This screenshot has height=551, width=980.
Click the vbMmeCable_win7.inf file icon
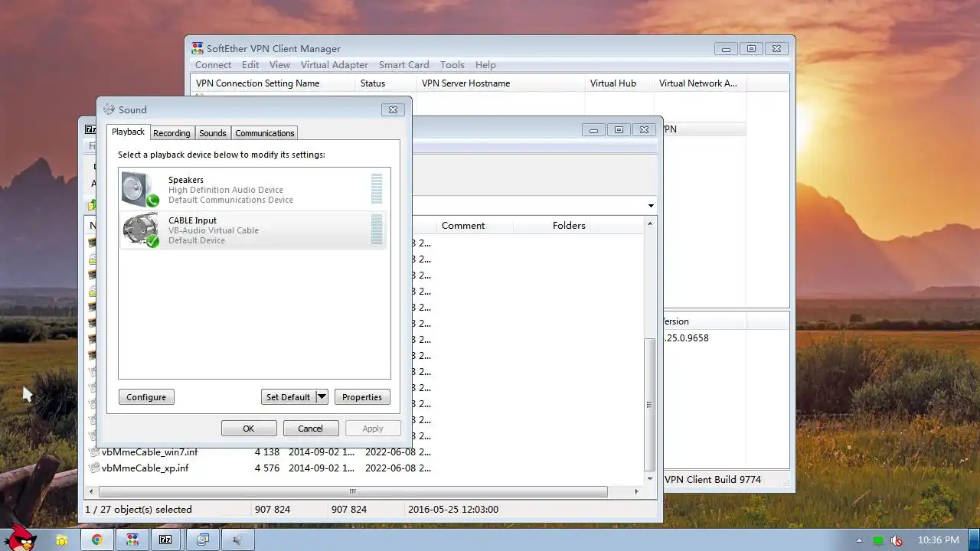94,452
